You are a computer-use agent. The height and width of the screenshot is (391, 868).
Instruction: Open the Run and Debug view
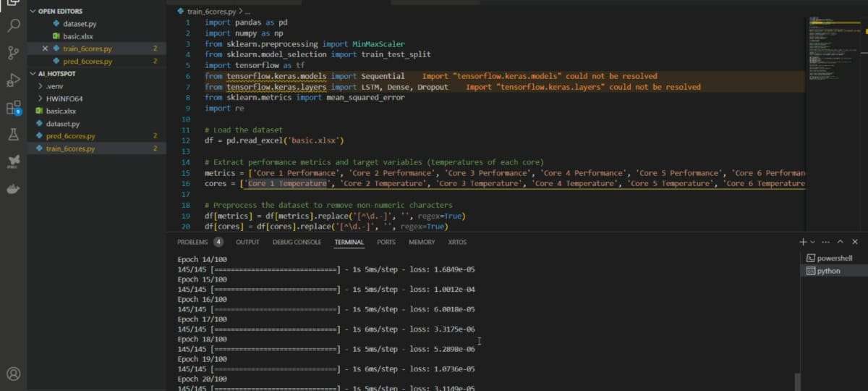[13, 80]
